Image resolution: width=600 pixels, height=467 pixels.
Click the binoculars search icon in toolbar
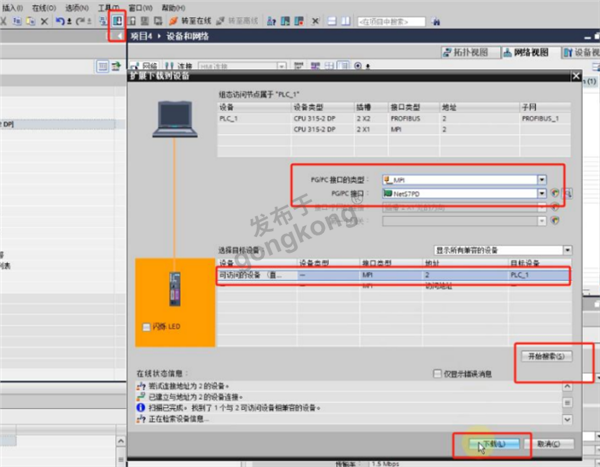[x=435, y=21]
